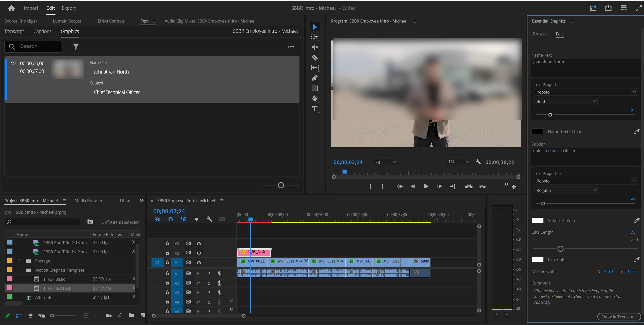
Task: Hide the V2 track output eye
Action: (x=199, y=253)
